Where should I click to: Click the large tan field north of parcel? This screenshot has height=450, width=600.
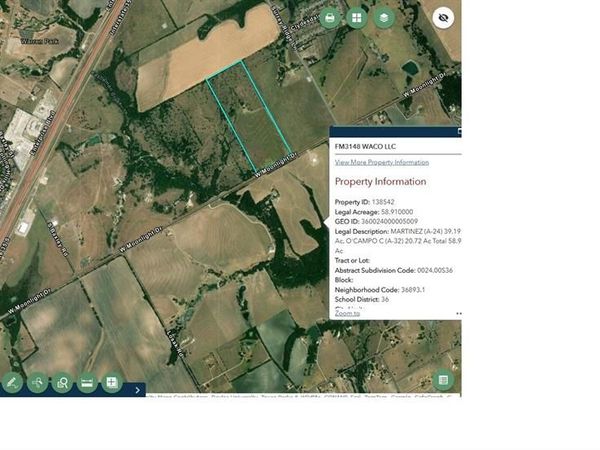(207, 57)
